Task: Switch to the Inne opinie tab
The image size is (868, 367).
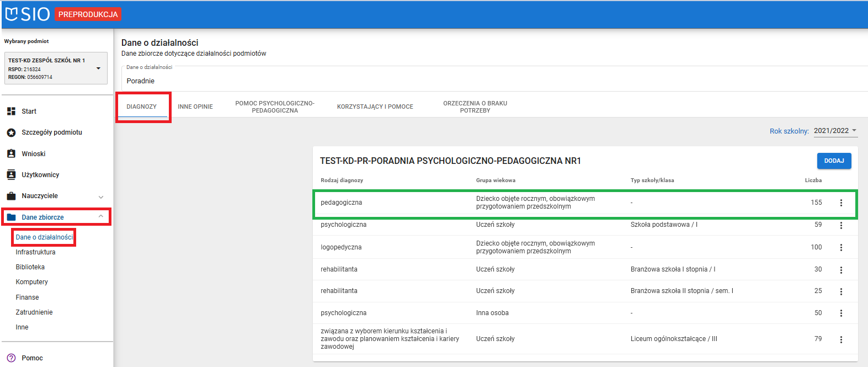Action: [x=195, y=107]
